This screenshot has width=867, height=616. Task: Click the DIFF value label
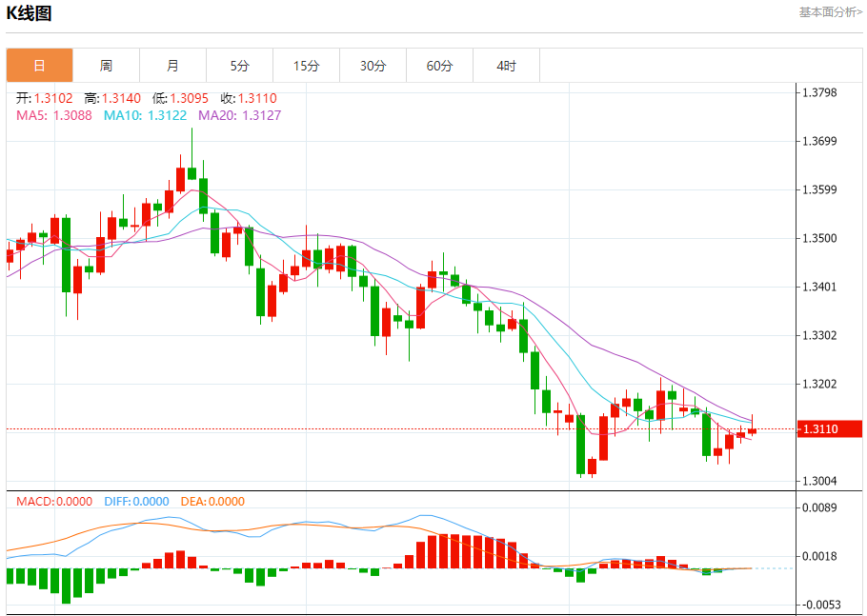click(134, 501)
